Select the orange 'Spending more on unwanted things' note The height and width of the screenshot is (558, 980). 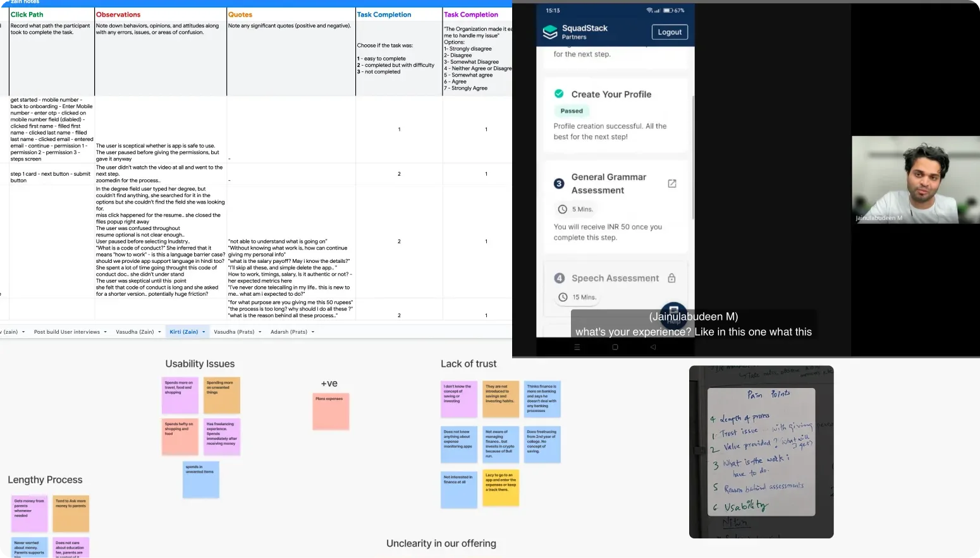click(222, 396)
